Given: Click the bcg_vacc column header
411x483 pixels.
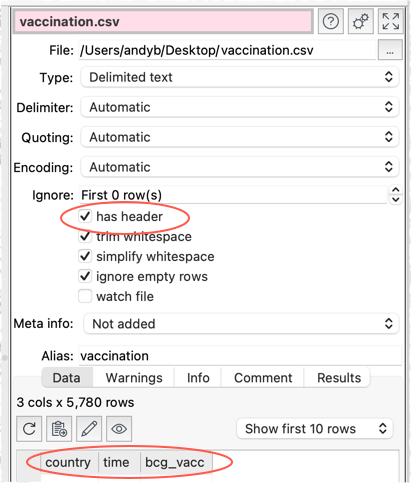Looking at the screenshot, I should click(x=175, y=462).
